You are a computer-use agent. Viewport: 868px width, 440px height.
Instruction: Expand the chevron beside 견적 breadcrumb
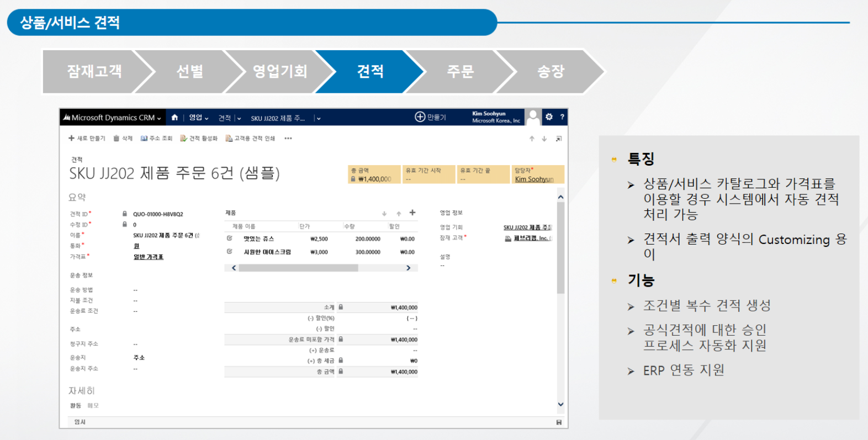click(x=239, y=118)
